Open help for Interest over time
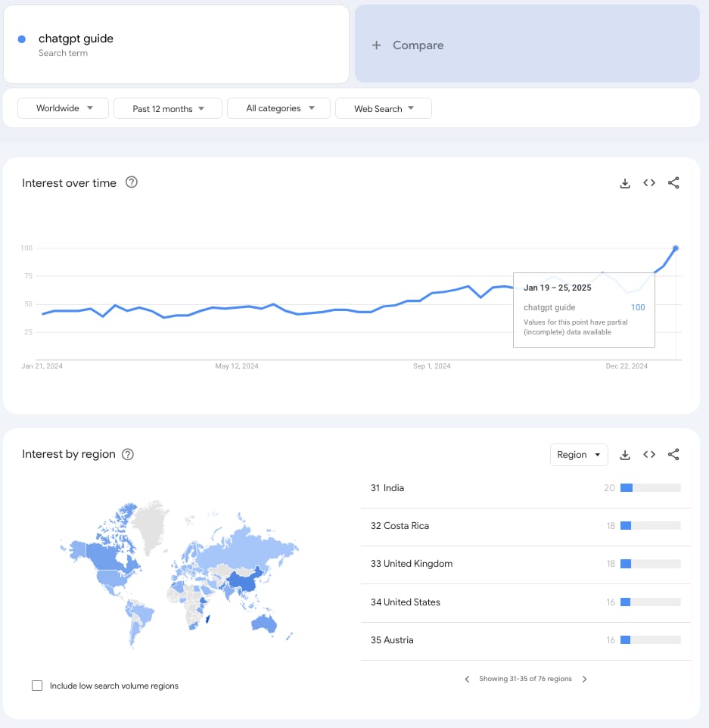This screenshot has width=709, height=728. [132, 182]
